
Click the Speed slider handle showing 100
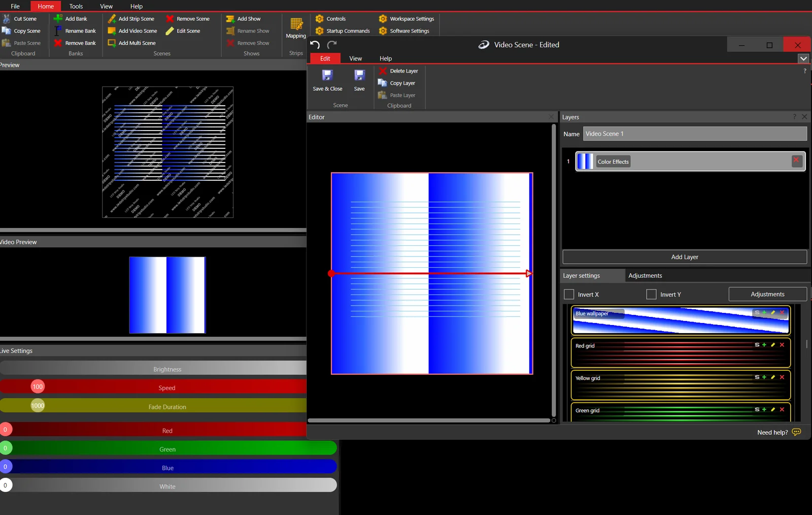point(38,387)
